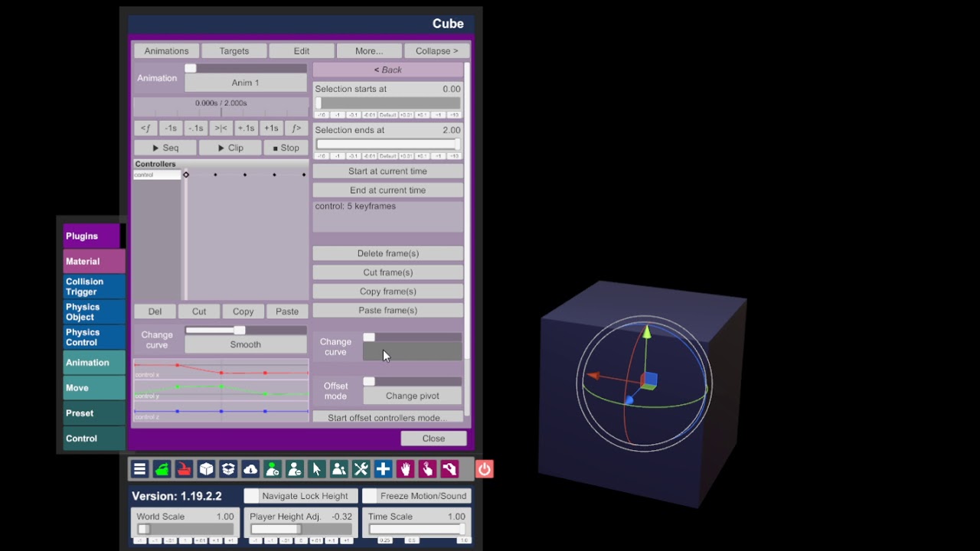Click Start at current time
The width and height of the screenshot is (980, 551).
click(x=387, y=171)
